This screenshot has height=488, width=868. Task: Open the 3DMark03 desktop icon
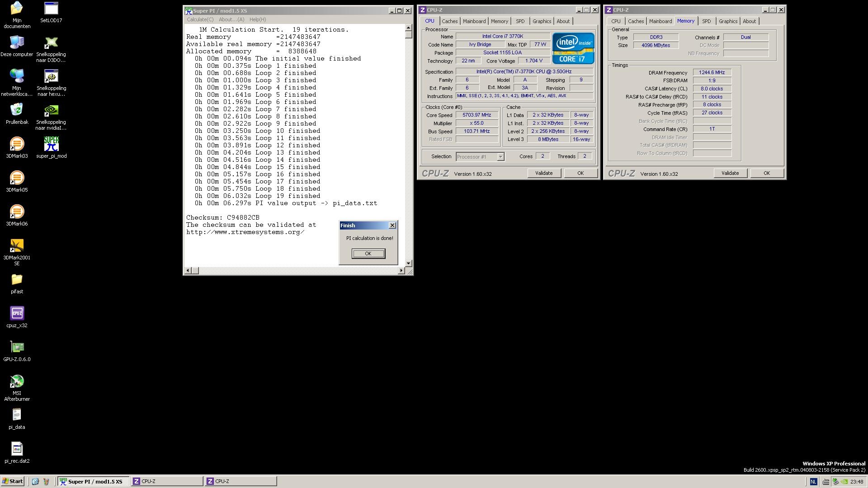[x=17, y=145]
